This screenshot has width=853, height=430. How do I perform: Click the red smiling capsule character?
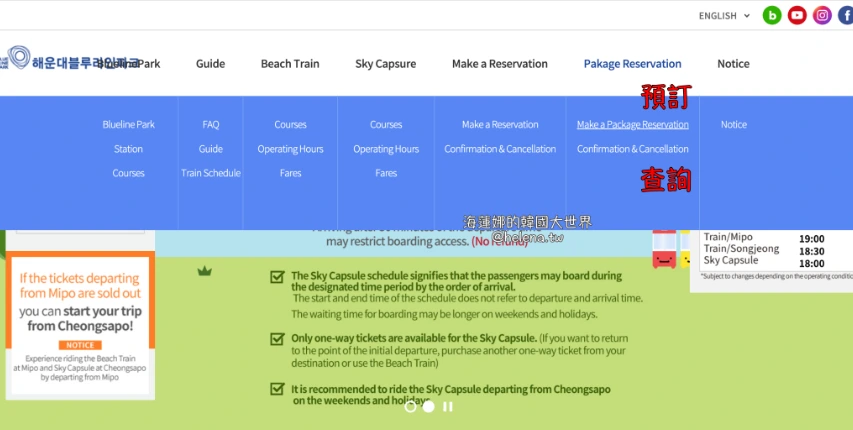click(x=664, y=249)
